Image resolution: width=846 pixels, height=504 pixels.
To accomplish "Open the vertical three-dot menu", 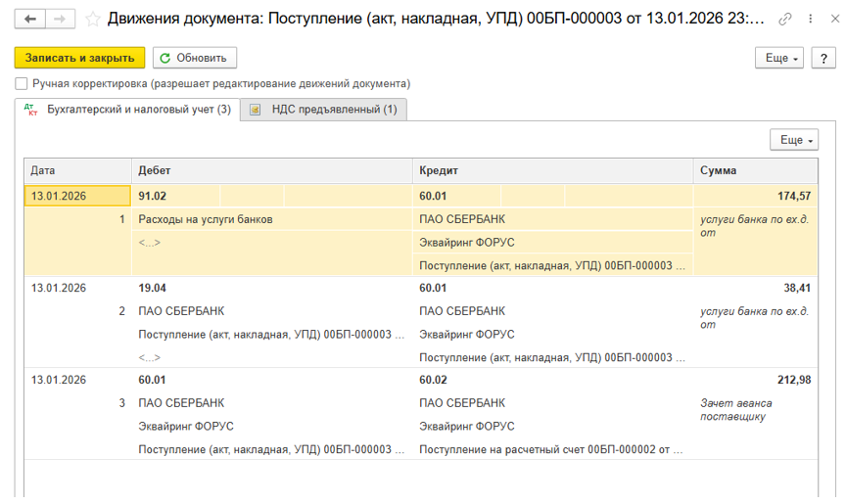I will [x=809, y=19].
